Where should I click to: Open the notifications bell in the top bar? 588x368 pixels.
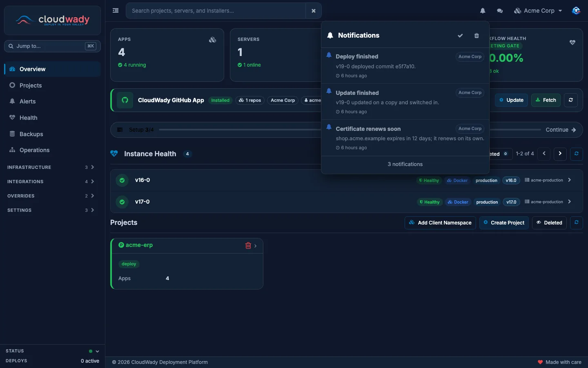click(483, 11)
